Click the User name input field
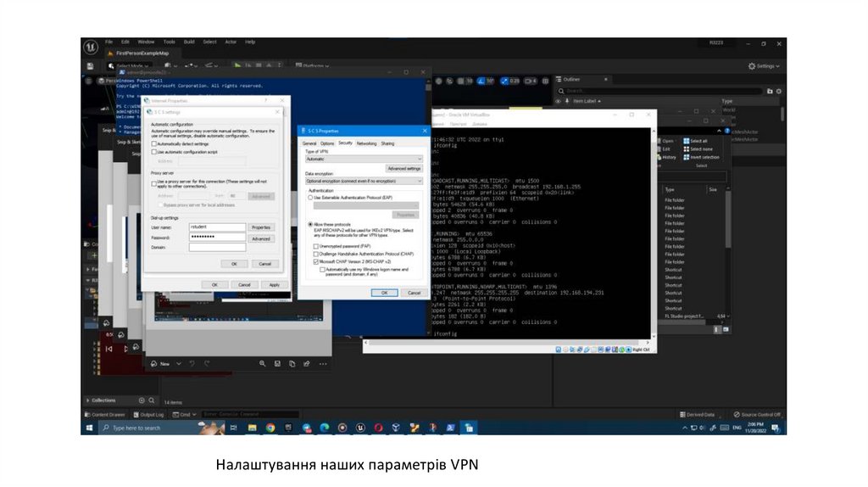The width and height of the screenshot is (868, 487). click(217, 227)
